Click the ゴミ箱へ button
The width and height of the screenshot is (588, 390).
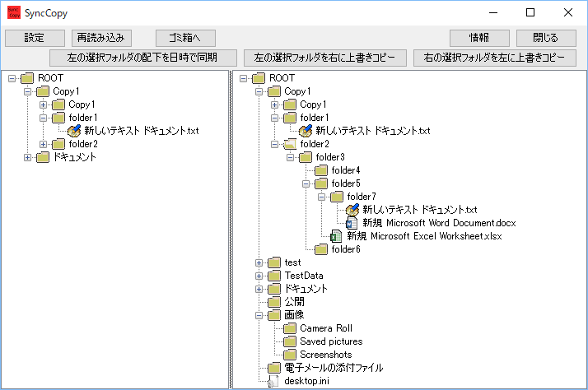tap(185, 38)
